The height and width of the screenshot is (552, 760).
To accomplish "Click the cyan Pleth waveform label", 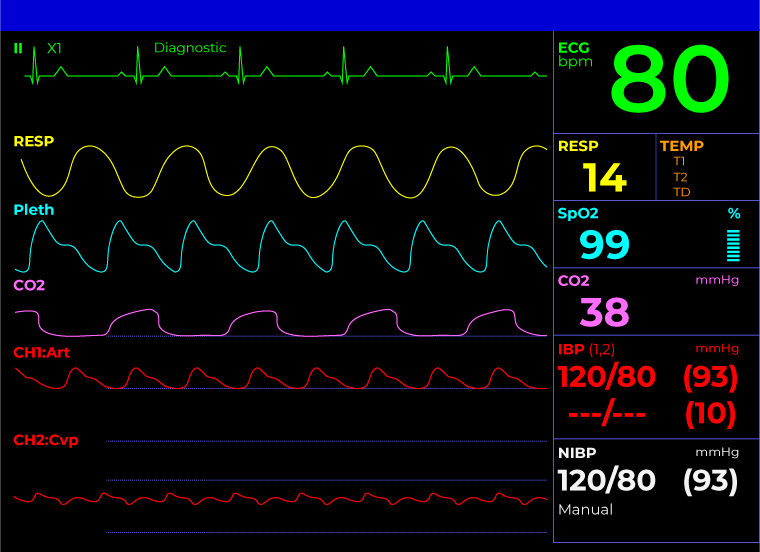I will pyautogui.click(x=34, y=210).
